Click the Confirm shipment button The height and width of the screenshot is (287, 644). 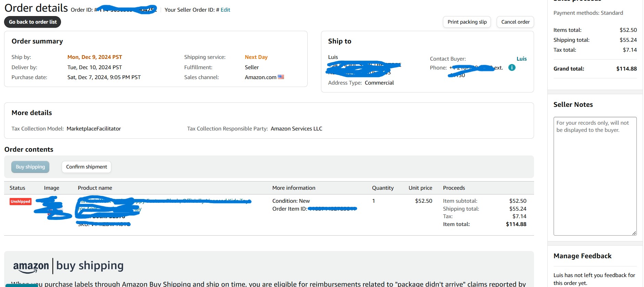click(x=86, y=167)
